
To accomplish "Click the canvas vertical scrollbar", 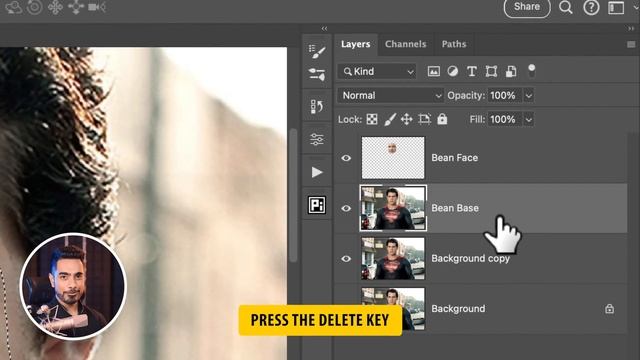I will (x=293, y=195).
